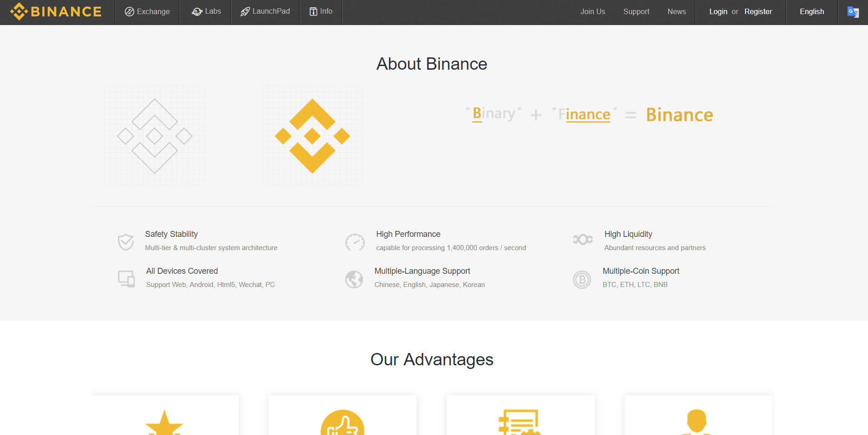Viewport: 868px width, 435px height.
Task: Click the Binance logo in header
Action: (x=56, y=11)
